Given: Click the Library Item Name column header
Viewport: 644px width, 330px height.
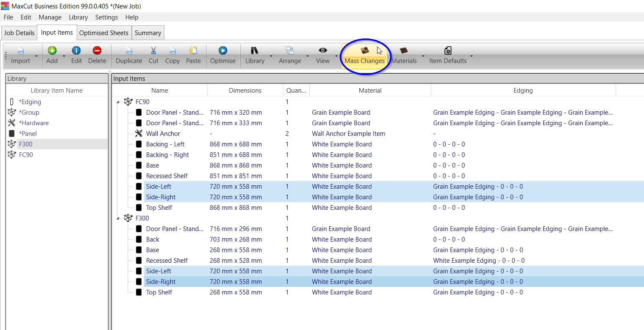Looking at the screenshot, I should 57,91.
